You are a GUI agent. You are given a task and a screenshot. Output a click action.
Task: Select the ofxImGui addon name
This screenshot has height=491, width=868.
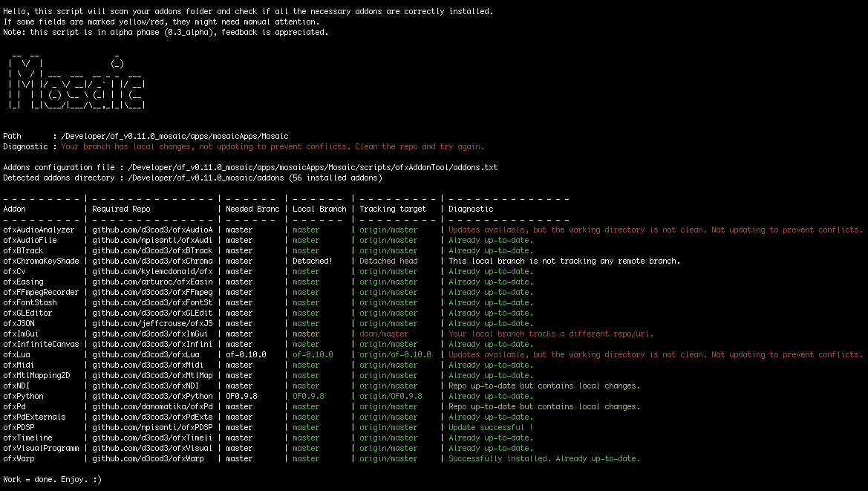pyautogui.click(x=21, y=334)
